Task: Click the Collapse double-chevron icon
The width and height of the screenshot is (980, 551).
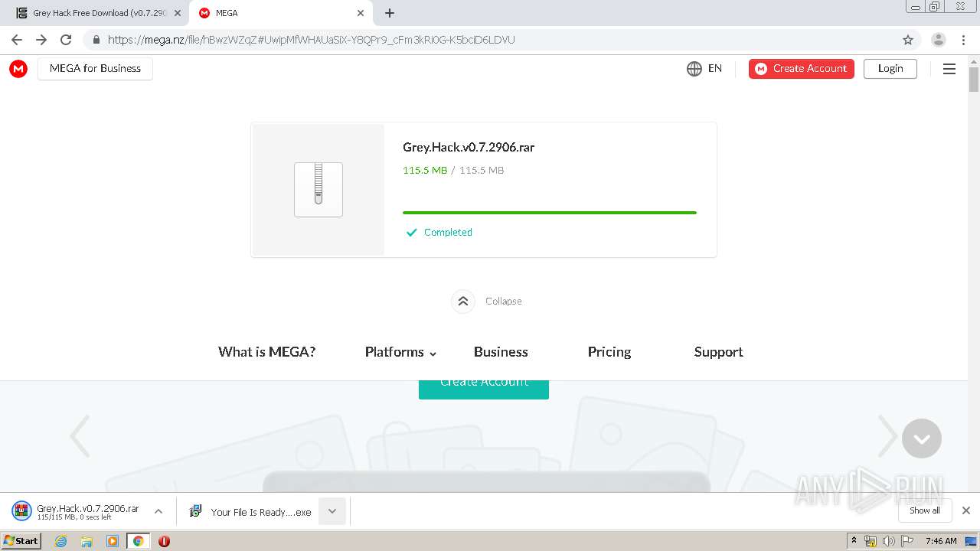Action: tap(463, 302)
